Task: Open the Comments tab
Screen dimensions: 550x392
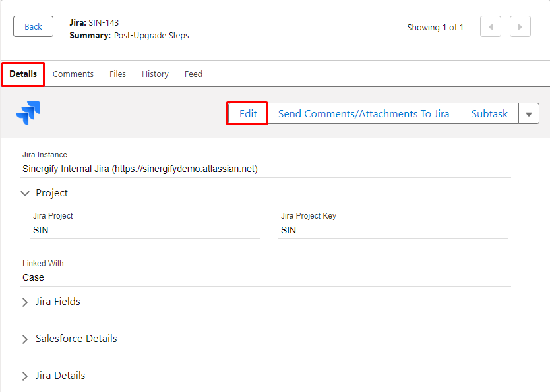Action: (73, 74)
